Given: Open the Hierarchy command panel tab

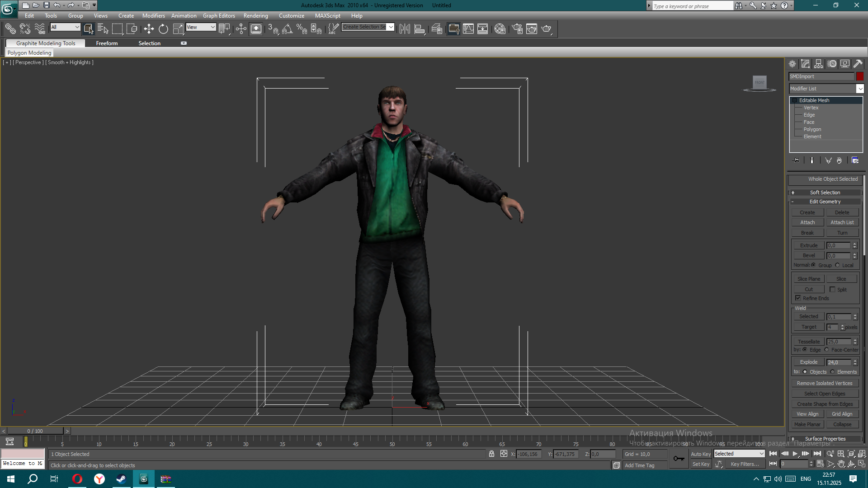Looking at the screenshot, I should [819, 64].
